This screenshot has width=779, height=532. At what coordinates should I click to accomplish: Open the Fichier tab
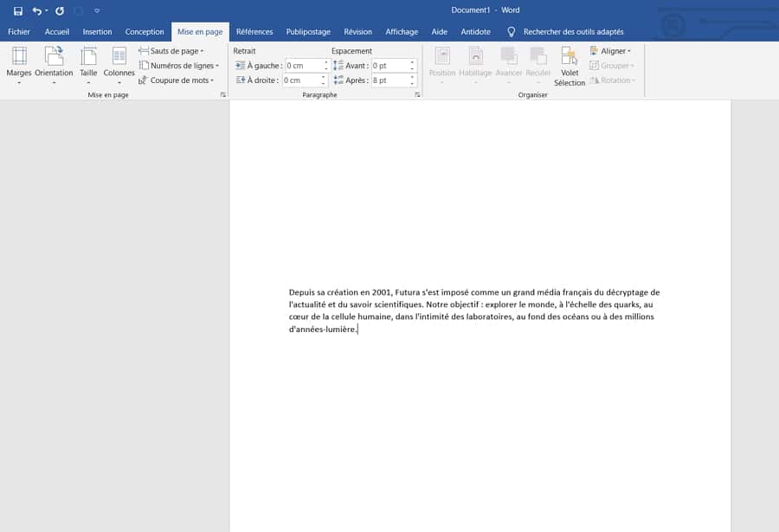(x=19, y=31)
